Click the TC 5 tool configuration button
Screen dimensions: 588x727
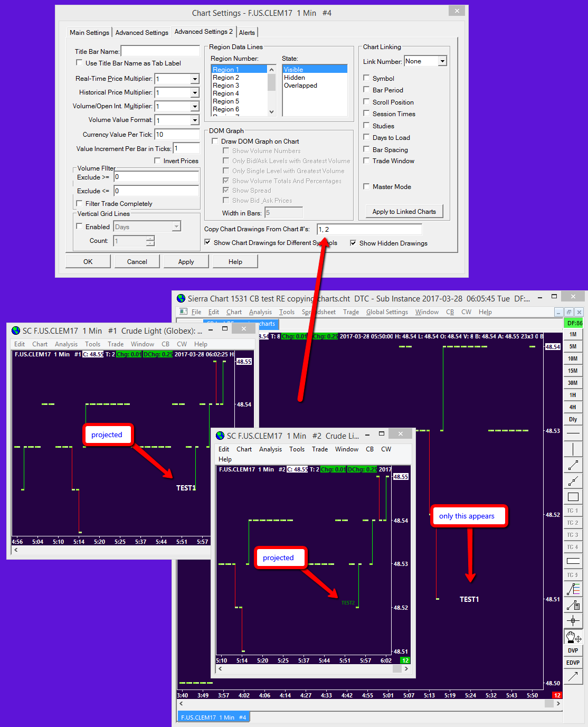[573, 575]
